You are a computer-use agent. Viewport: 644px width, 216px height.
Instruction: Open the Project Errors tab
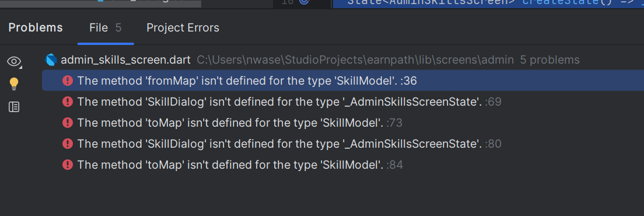(x=183, y=28)
